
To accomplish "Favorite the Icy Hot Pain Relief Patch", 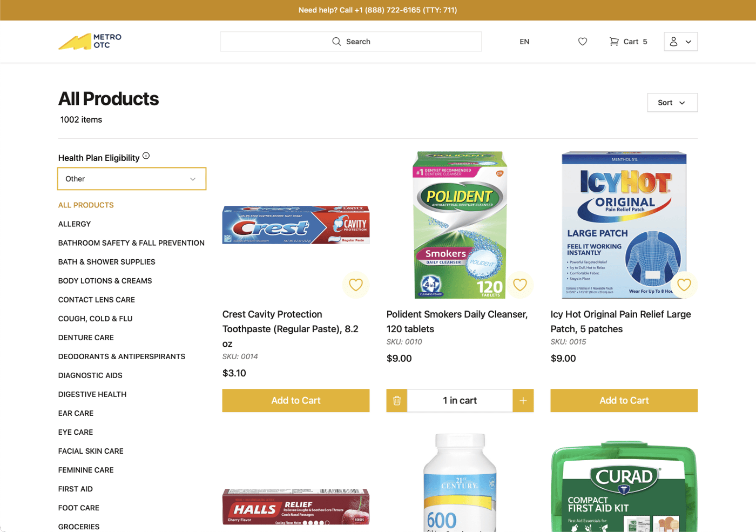I will (x=684, y=285).
